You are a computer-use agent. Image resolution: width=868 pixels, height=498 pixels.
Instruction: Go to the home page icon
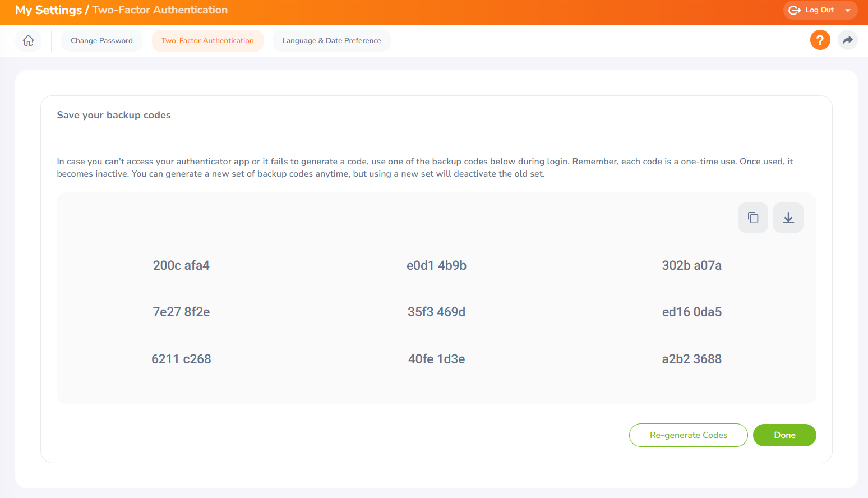[x=28, y=40]
